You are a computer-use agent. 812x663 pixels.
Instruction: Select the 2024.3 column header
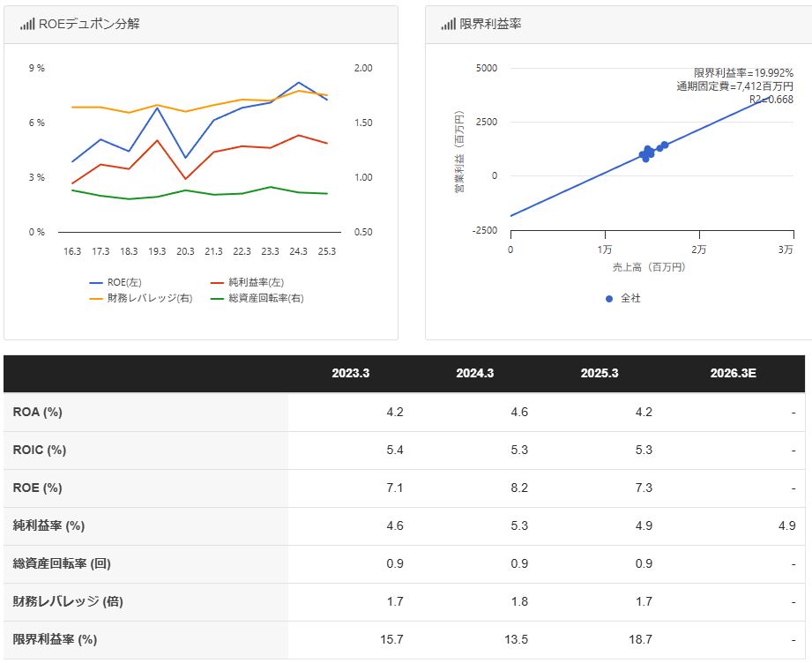click(x=474, y=374)
